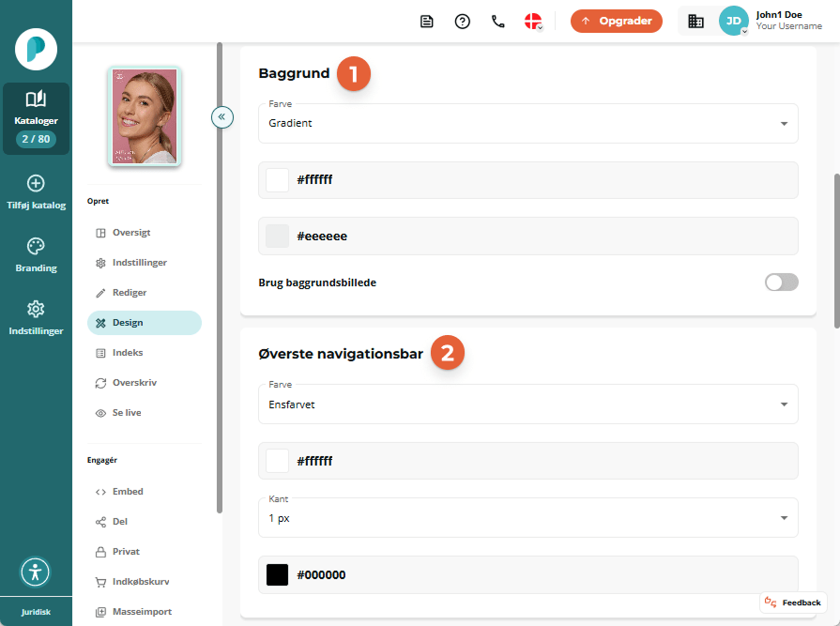Image resolution: width=840 pixels, height=626 pixels.
Task: Click the accessibility icon
Action: click(36, 573)
